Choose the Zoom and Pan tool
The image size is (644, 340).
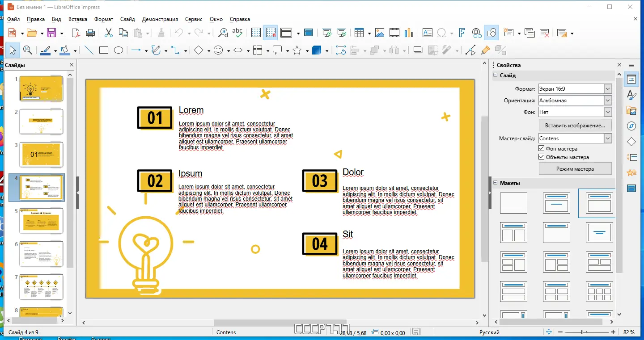click(27, 50)
